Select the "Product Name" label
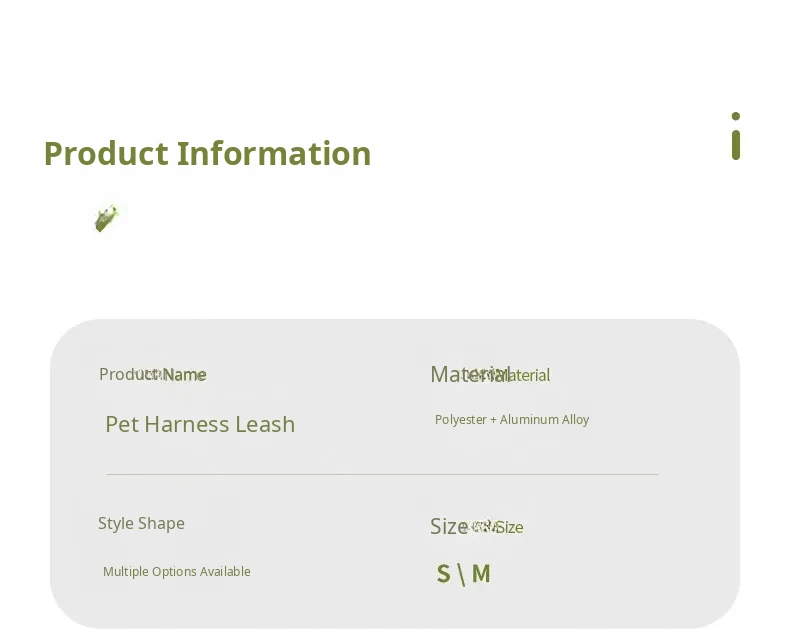This screenshot has width=790, height=629. pyautogui.click(x=152, y=374)
